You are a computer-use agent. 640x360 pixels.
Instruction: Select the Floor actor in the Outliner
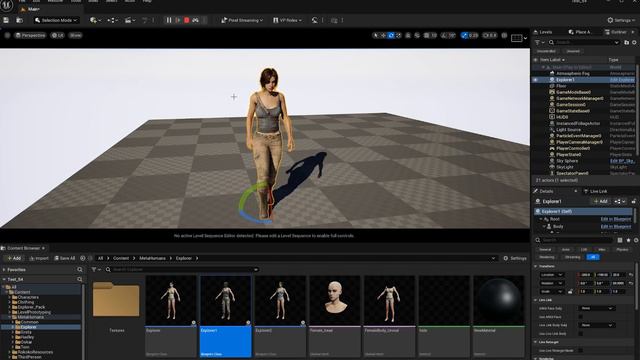[561, 86]
